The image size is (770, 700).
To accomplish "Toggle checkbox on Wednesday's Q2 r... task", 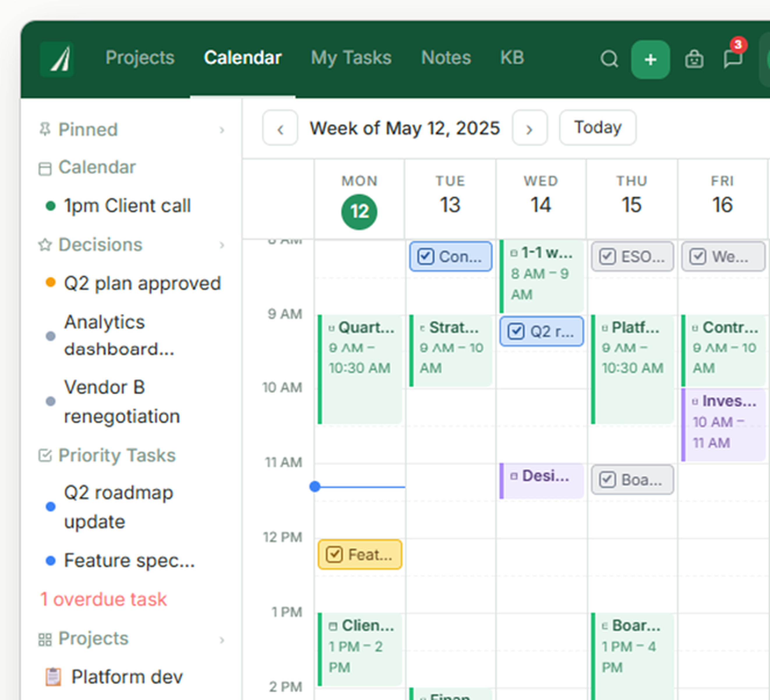I will click(516, 331).
